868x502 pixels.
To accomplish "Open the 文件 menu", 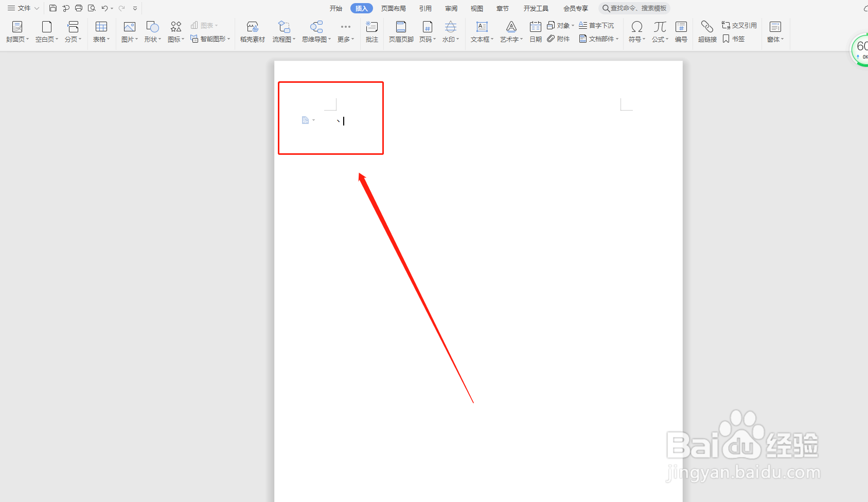I will tap(23, 8).
